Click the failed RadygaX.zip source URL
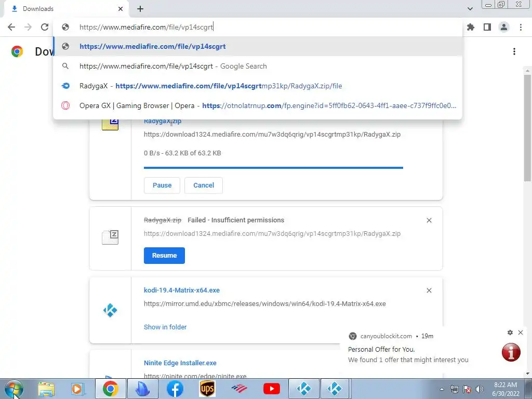 pyautogui.click(x=272, y=234)
